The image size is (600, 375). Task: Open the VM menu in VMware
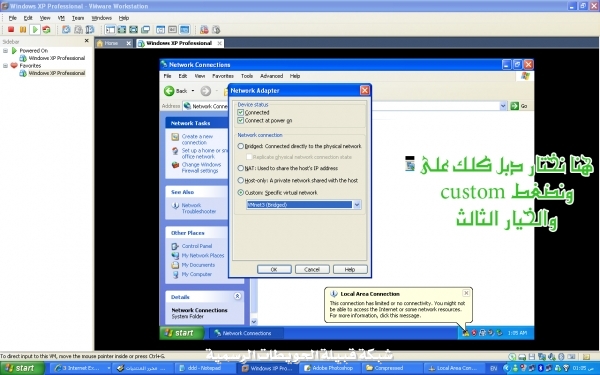click(61, 18)
